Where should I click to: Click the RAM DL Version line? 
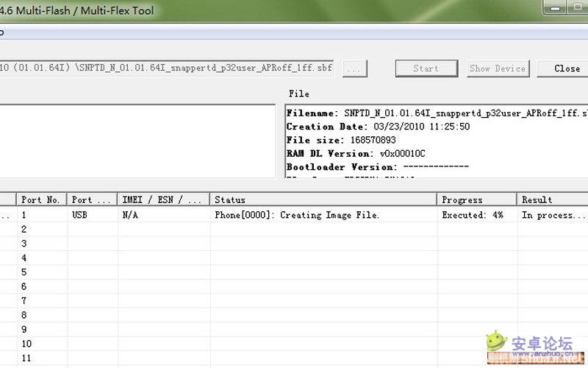coord(356,153)
